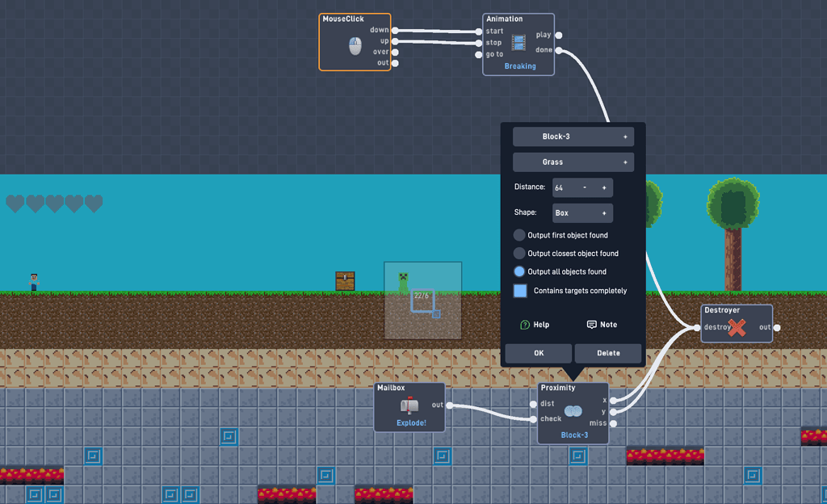Open the Block-3 target dropdown
This screenshot has height=504, width=827.
pyautogui.click(x=573, y=136)
